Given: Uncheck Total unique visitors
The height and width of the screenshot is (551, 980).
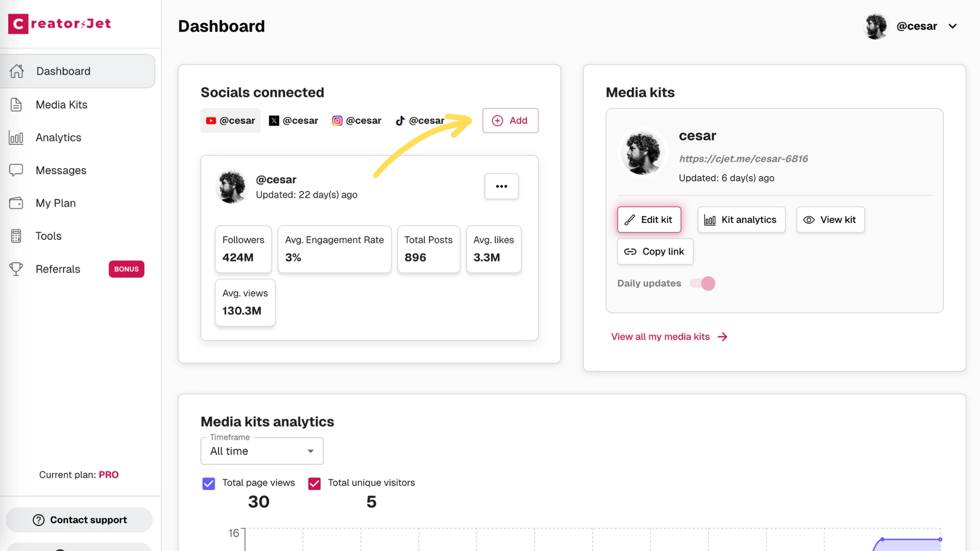Looking at the screenshot, I should coord(314,483).
